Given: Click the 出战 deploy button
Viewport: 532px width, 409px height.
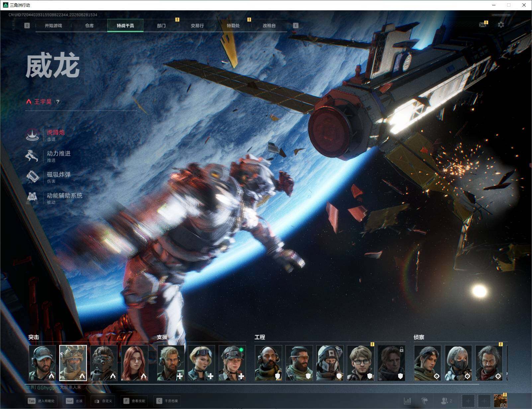Looking at the screenshot, I should tap(74, 401).
